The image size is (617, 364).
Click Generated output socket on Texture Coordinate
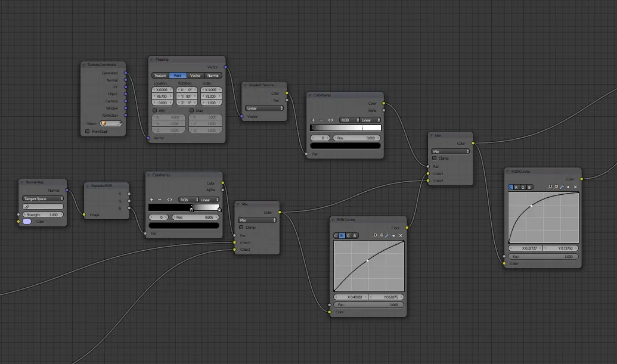click(126, 73)
